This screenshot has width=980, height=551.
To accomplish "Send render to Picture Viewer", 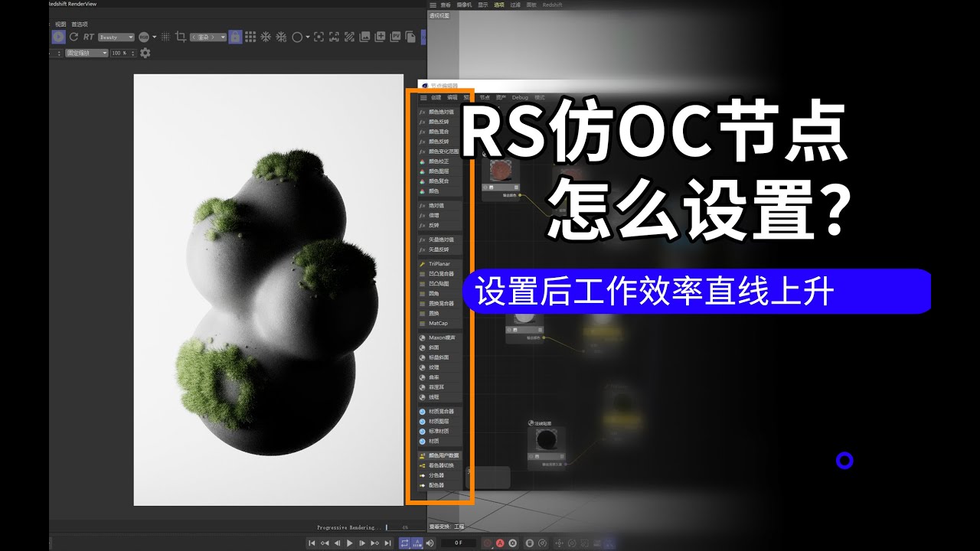I will coord(396,37).
